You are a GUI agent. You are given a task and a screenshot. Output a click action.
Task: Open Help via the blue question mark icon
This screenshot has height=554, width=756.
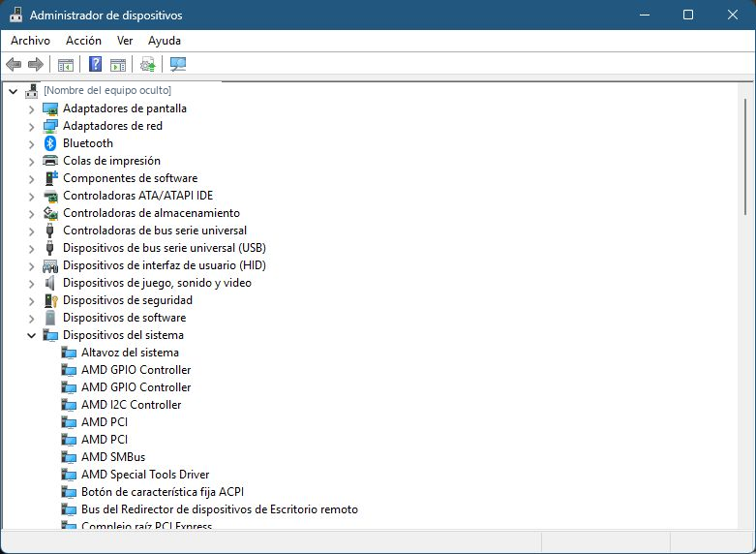(x=96, y=64)
